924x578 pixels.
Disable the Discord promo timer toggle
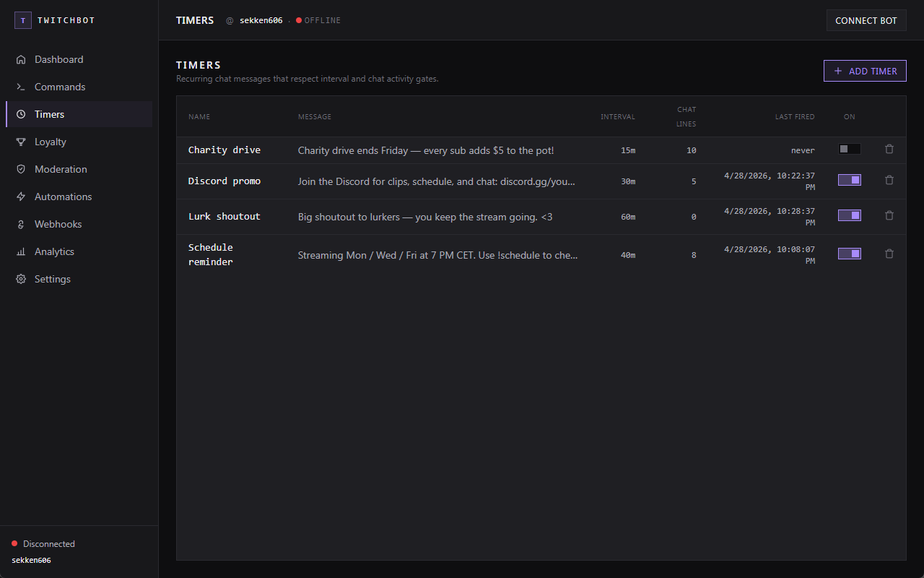[x=850, y=180]
